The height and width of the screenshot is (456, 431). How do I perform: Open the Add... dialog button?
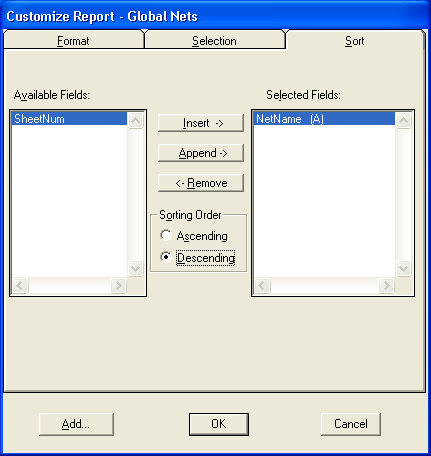pos(76,424)
